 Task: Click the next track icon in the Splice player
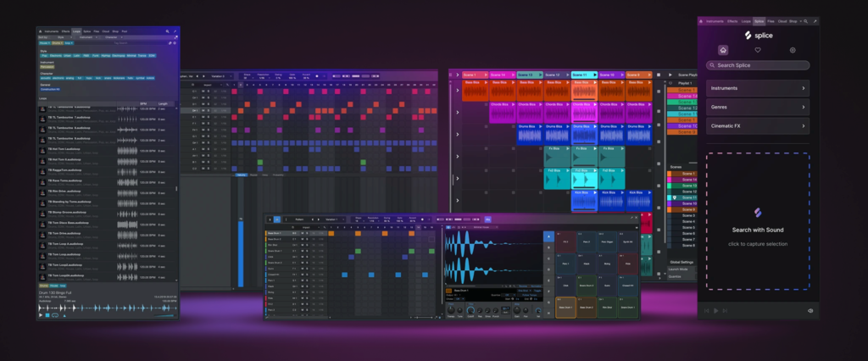click(725, 311)
